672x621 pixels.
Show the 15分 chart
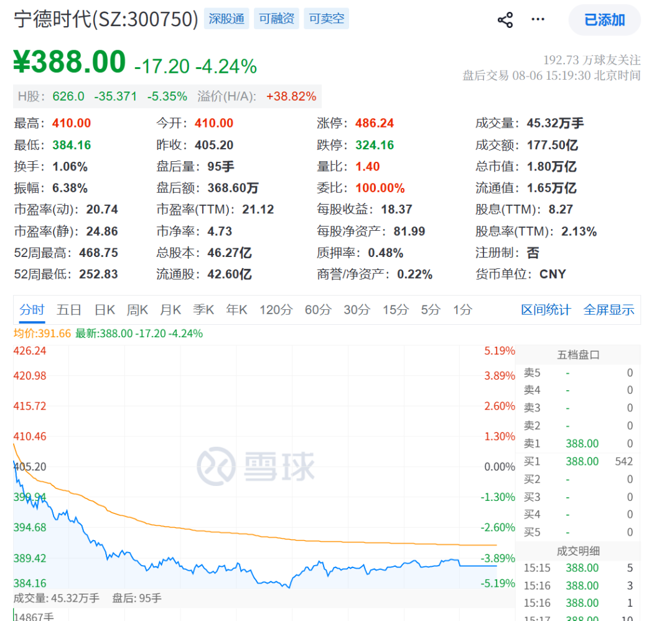[396, 309]
